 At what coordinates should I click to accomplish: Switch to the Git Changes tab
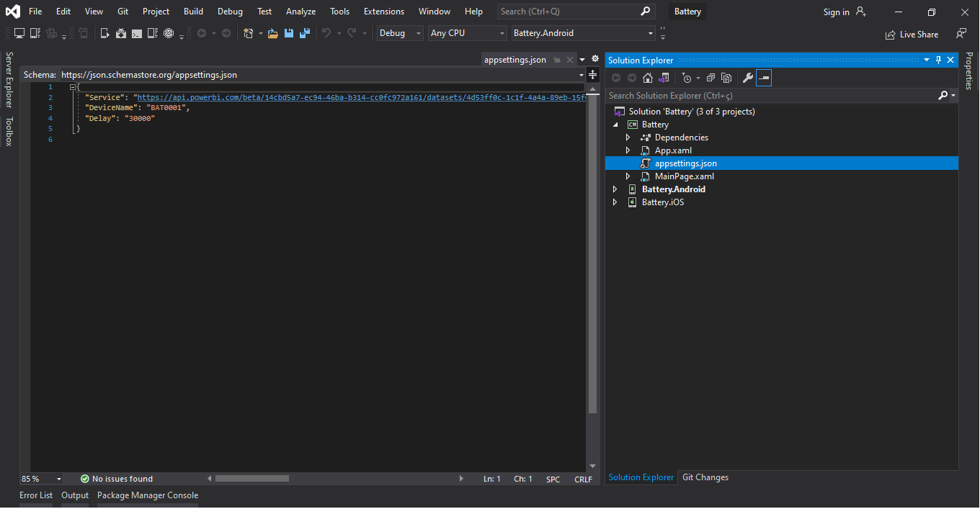pos(705,477)
